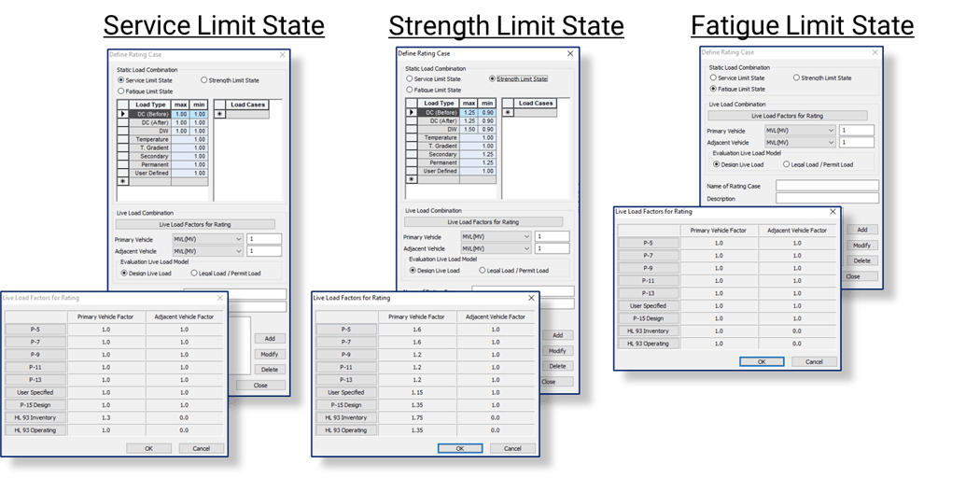
Task: Expand Adjacent Vehicle dropdown in Strength panel
Action: click(526, 249)
